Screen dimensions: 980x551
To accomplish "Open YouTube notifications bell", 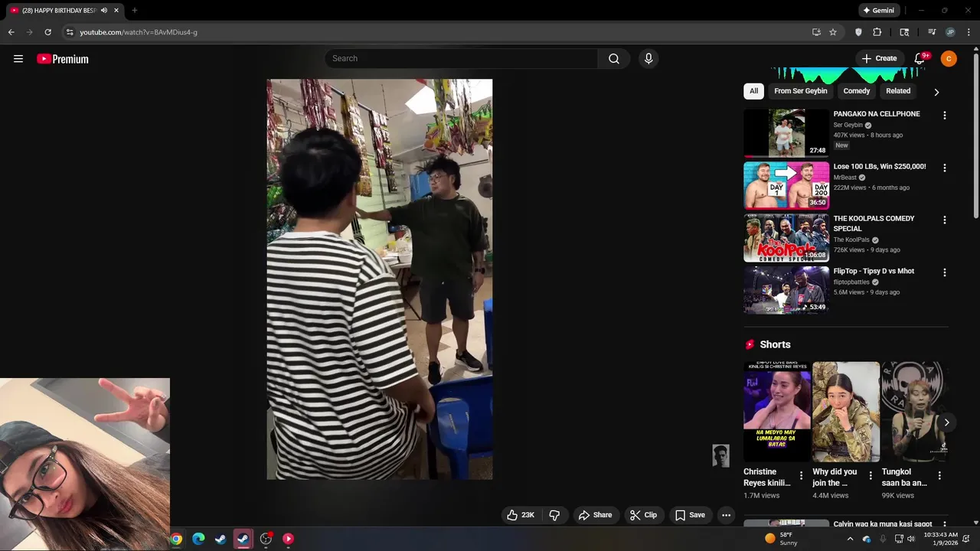I will 920,59.
